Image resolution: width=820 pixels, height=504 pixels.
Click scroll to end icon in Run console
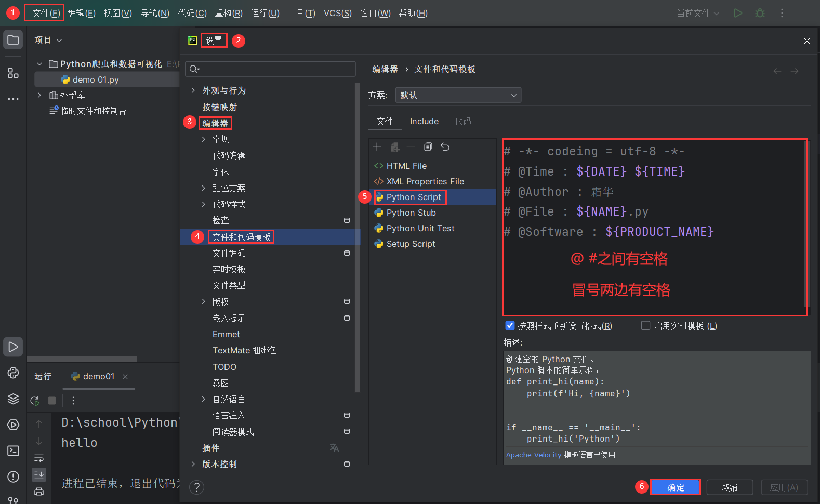tap(39, 474)
